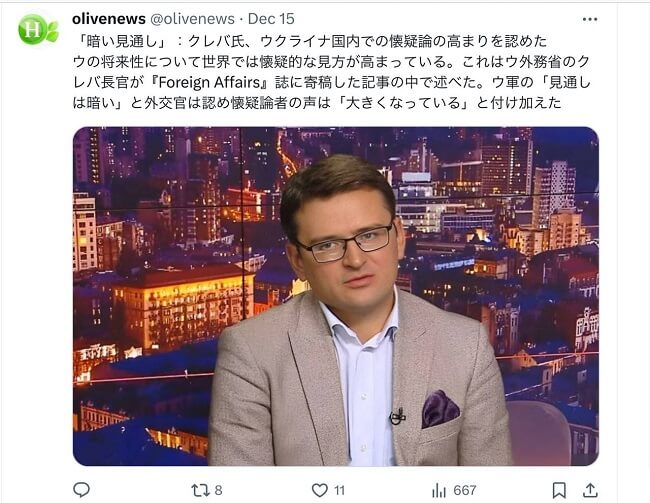Image resolution: width=650 pixels, height=503 pixels.
Task: Click the reply speech bubble icon
Action: coord(81,490)
